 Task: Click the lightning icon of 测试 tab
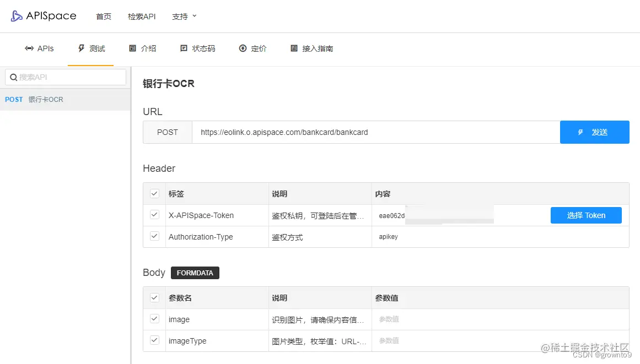click(x=81, y=48)
